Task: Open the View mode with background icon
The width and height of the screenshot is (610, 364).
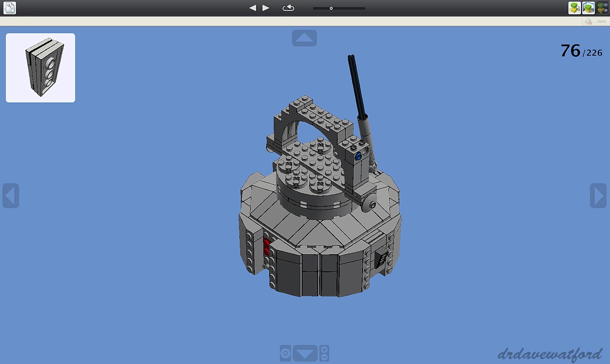Action: tap(588, 7)
